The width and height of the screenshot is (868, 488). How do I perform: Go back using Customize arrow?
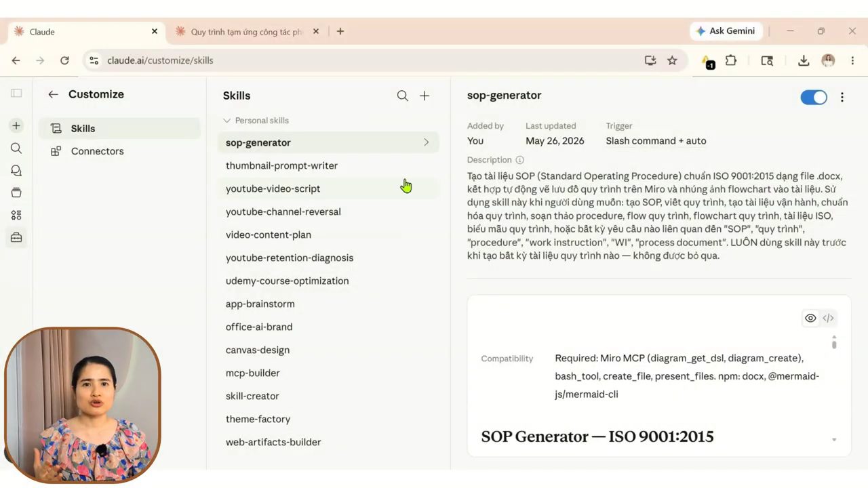point(53,94)
